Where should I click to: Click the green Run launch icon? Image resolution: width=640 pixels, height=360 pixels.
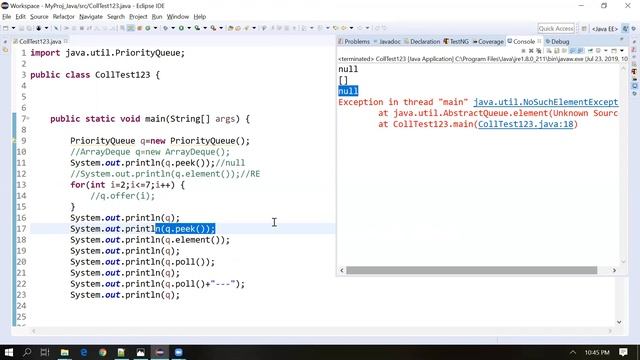click(x=181, y=28)
